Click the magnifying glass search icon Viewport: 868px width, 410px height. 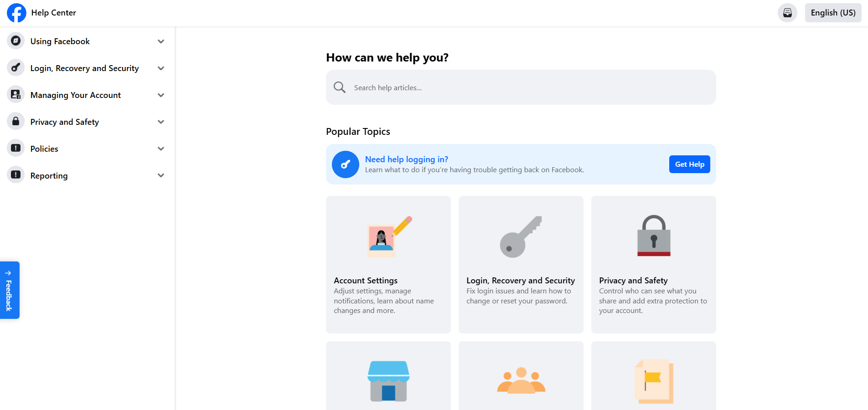coord(339,87)
